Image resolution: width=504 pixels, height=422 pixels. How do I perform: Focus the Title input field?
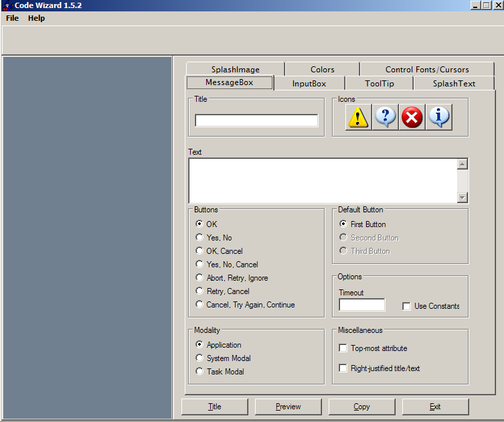tap(256, 121)
